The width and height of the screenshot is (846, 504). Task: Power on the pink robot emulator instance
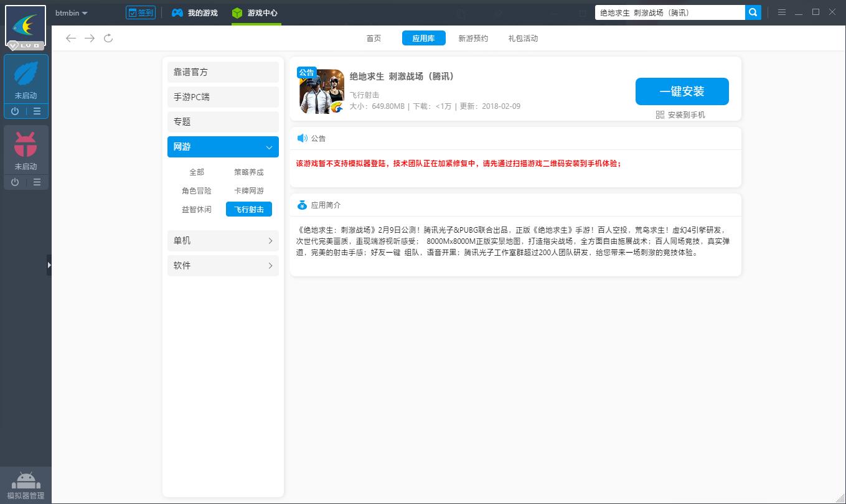click(x=14, y=182)
